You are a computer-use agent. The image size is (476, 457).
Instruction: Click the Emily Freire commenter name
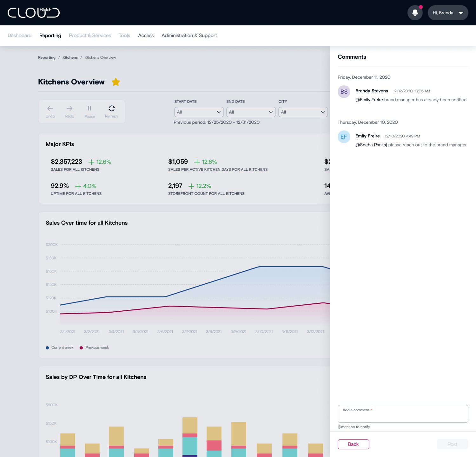click(x=367, y=136)
